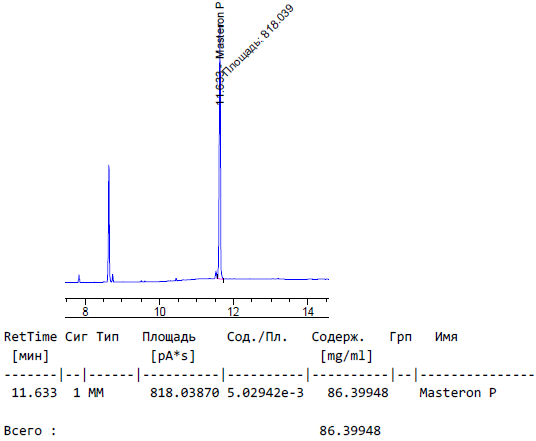Click the axis tick labeled 12
This screenshot has height=441, width=536.
tap(233, 311)
